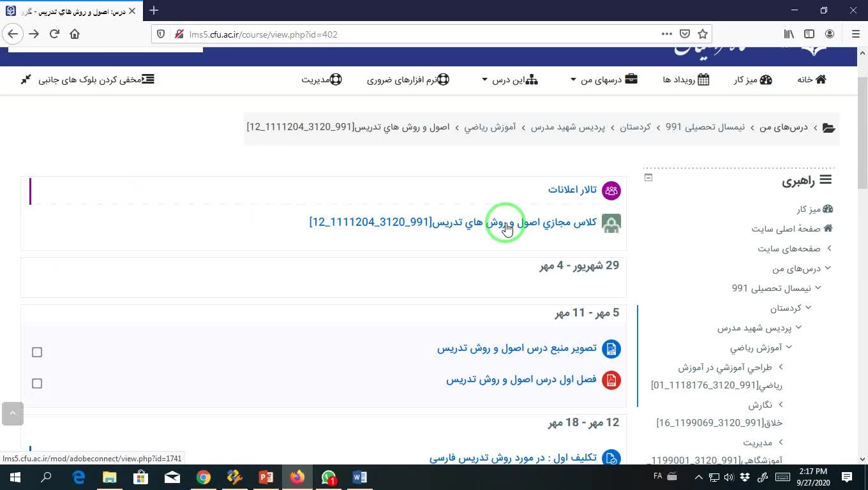Bookmark this page with the star icon
Image resolution: width=868 pixels, height=490 pixels.
[703, 34]
